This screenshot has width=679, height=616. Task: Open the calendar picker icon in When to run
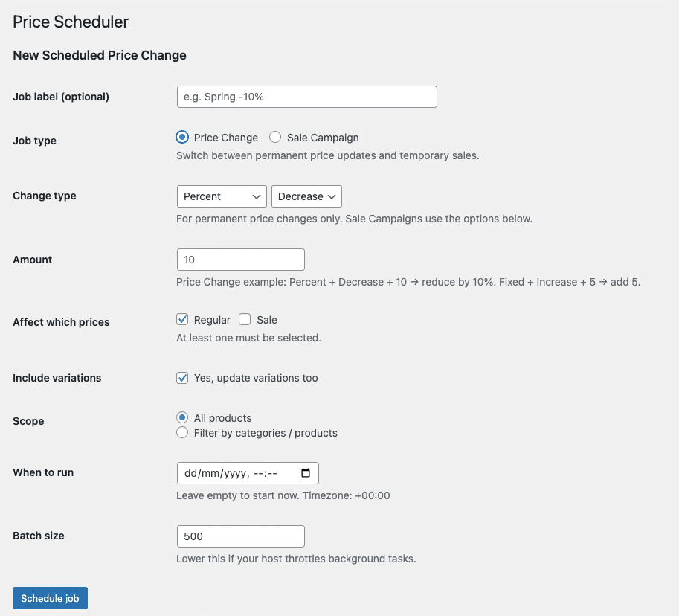coord(306,472)
